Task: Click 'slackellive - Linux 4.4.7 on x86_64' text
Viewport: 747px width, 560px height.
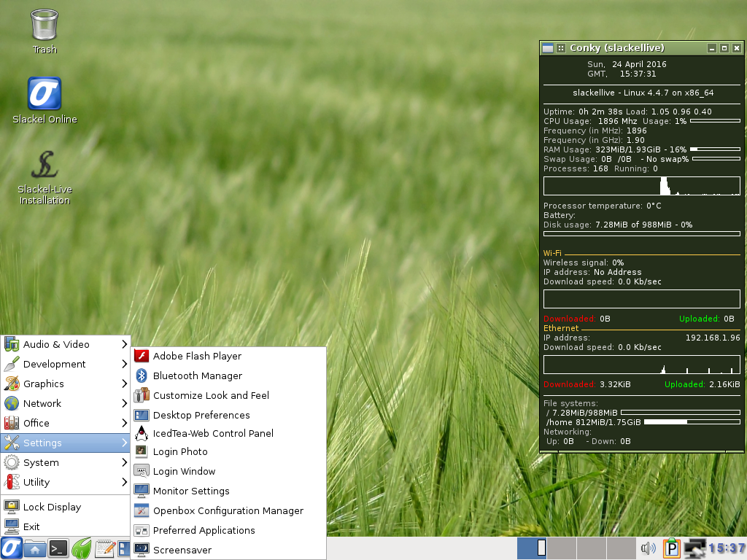Action: click(x=643, y=93)
